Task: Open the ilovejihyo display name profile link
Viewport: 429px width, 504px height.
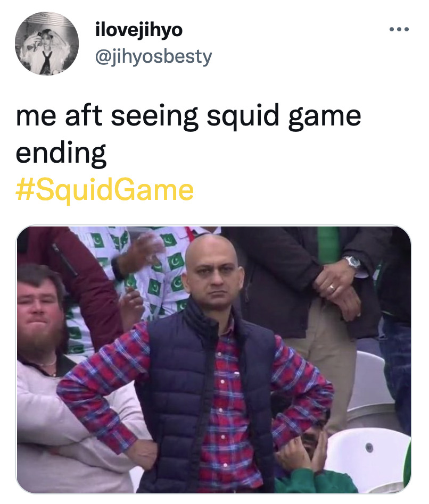Action: coord(139,30)
